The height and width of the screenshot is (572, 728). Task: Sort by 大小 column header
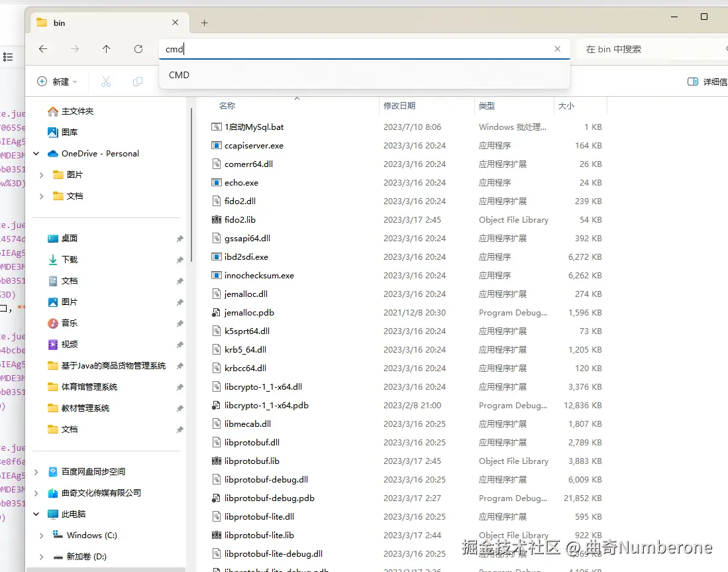(x=566, y=106)
